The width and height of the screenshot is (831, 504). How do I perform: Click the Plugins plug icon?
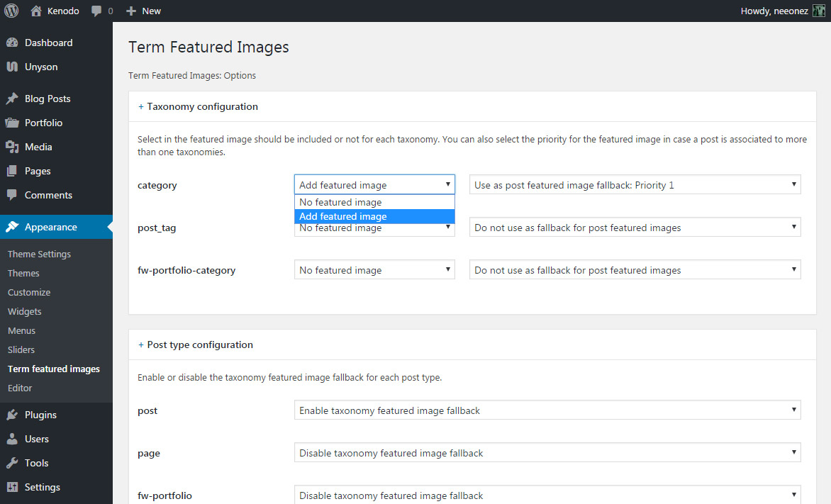pos(12,415)
